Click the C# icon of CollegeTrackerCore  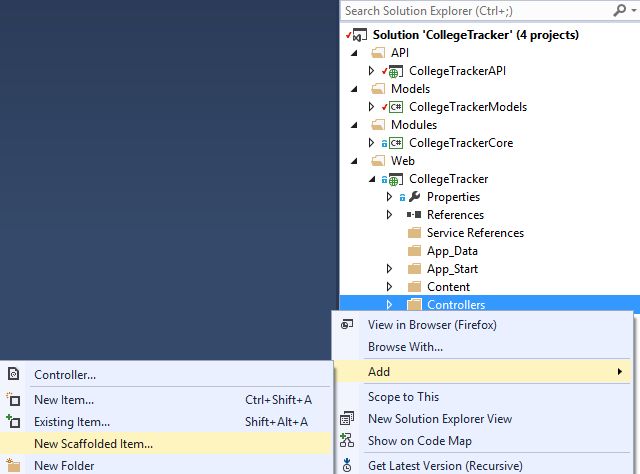396,143
